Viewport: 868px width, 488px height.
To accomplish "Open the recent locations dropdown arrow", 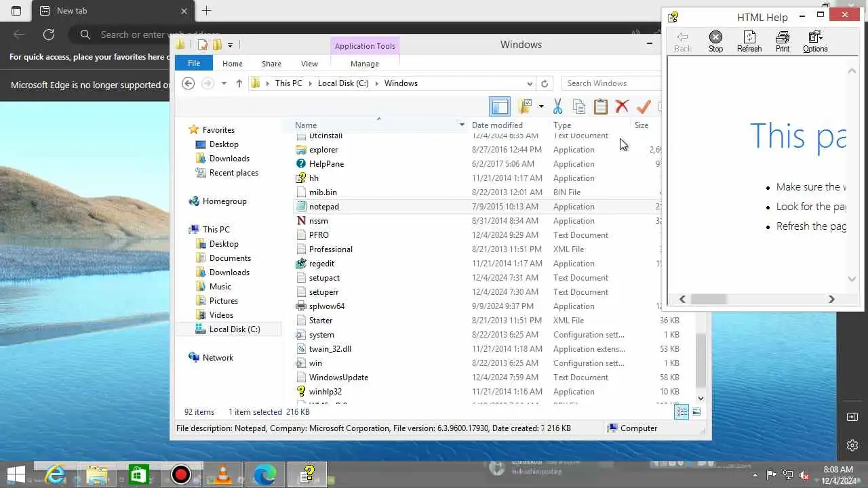I will 224,83.
